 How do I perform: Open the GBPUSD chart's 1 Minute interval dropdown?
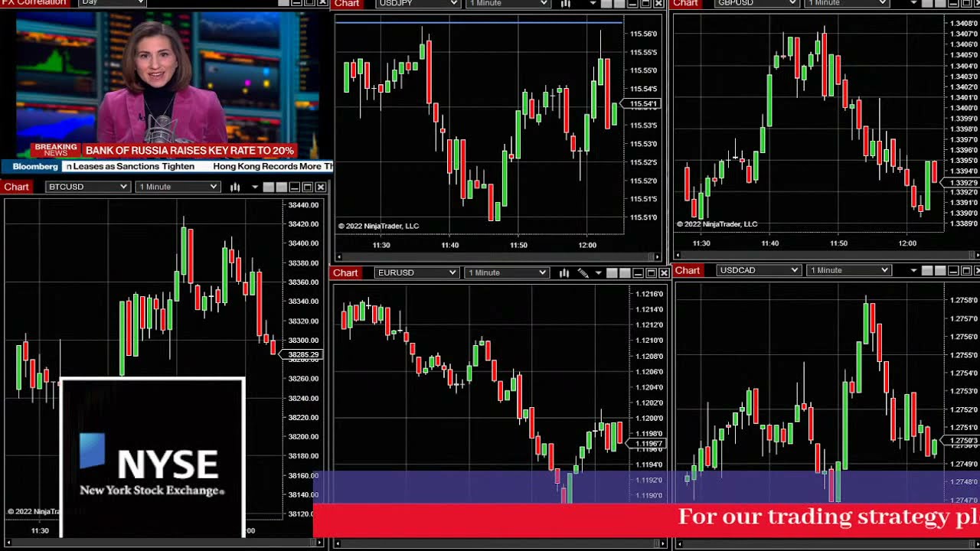847,3
